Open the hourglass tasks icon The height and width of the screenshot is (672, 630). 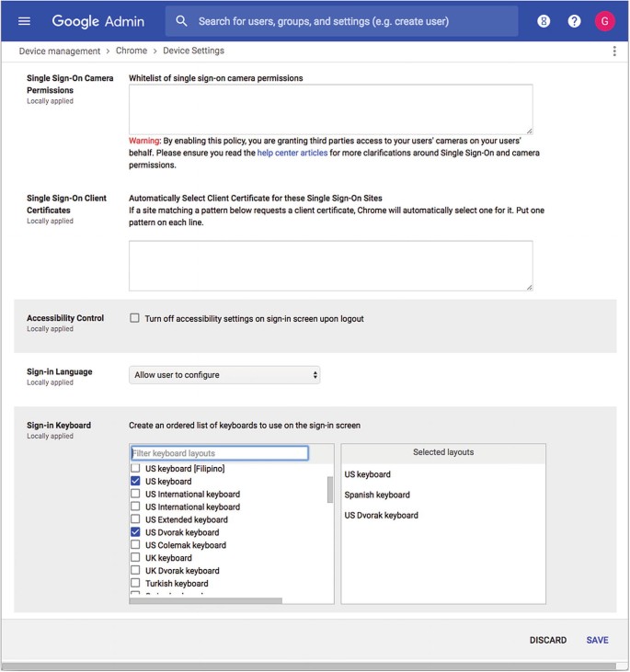(x=544, y=21)
